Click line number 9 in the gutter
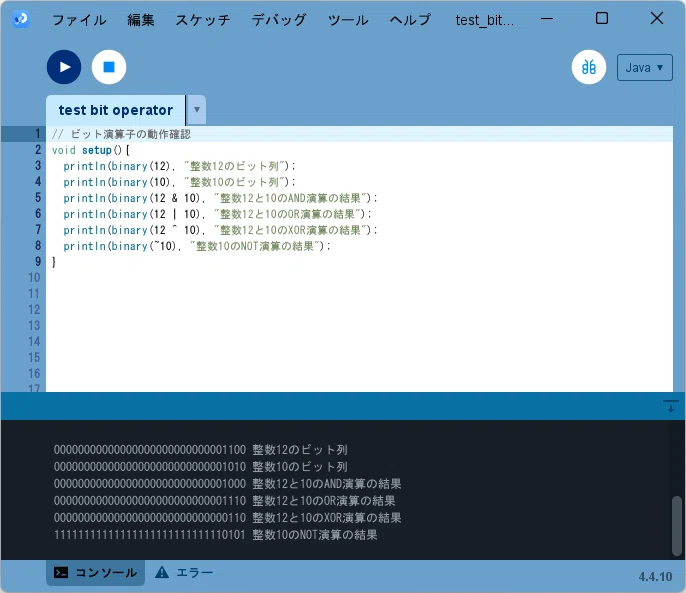Viewport: 686px width, 593px height. (x=38, y=262)
